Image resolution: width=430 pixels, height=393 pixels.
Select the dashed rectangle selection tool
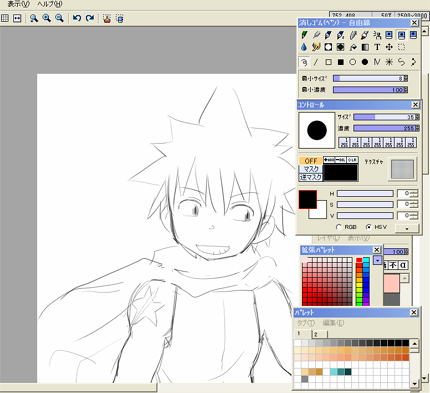[x=401, y=47]
